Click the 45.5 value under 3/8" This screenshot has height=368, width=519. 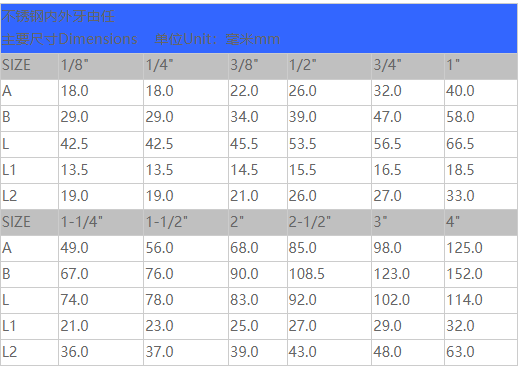[x=258, y=145]
